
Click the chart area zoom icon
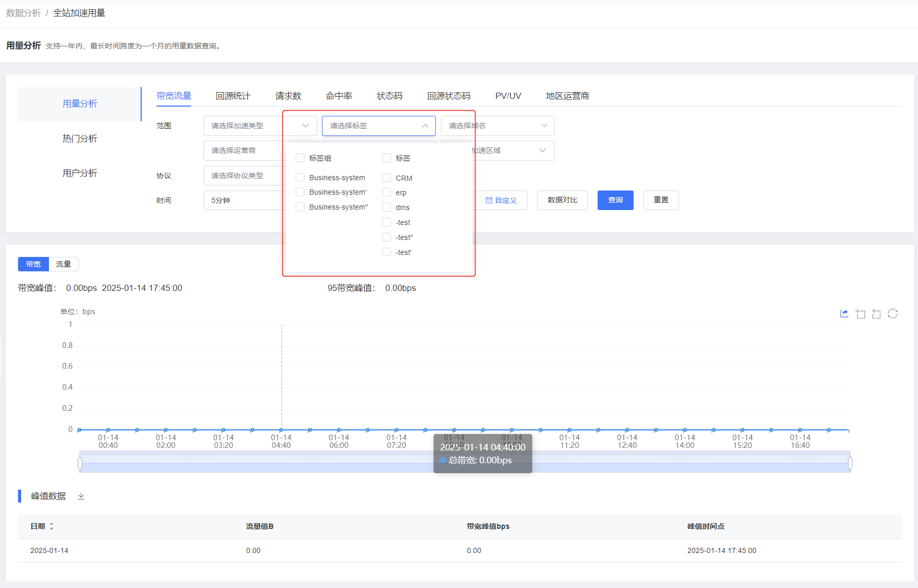(x=860, y=314)
